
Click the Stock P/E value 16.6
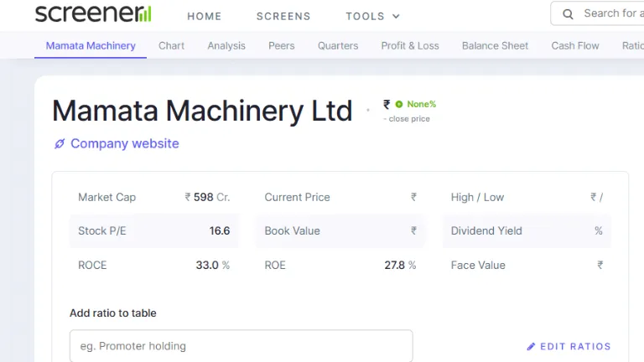220,230
